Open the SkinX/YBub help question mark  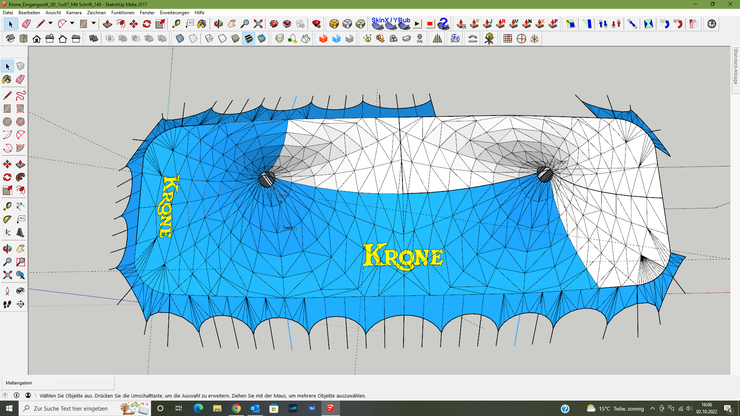pos(443,23)
